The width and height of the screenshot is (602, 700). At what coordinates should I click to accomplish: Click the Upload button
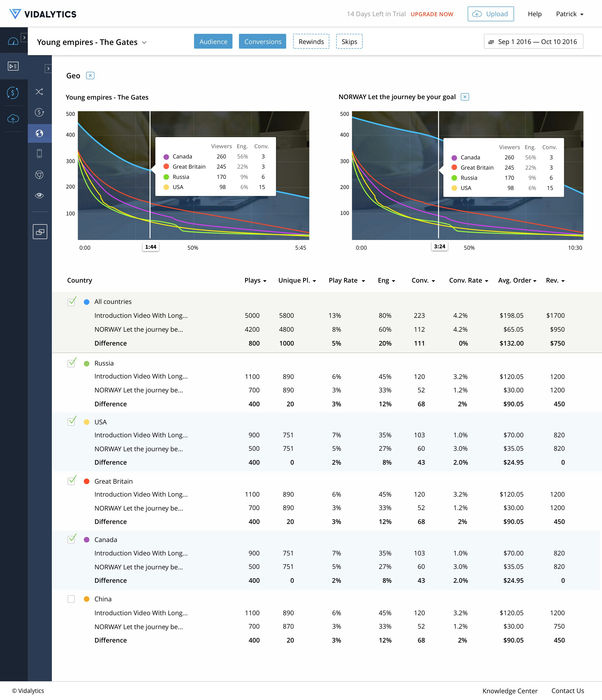(x=490, y=14)
